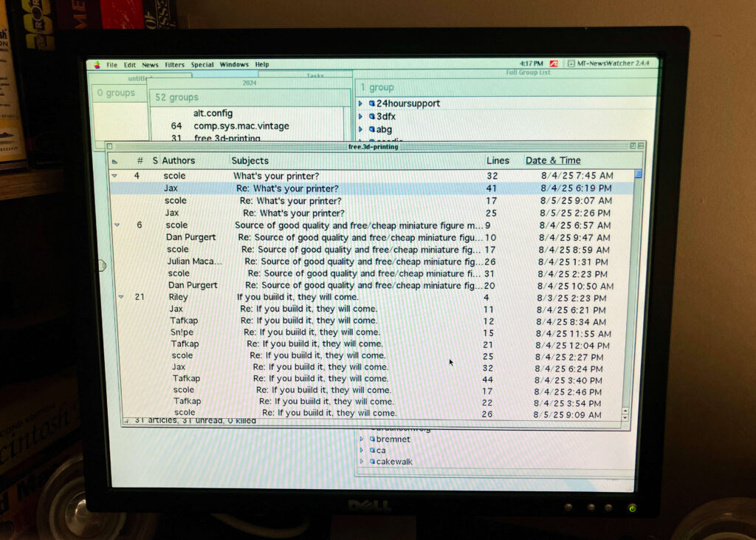Sort articles by Date & Time column

pyautogui.click(x=553, y=160)
